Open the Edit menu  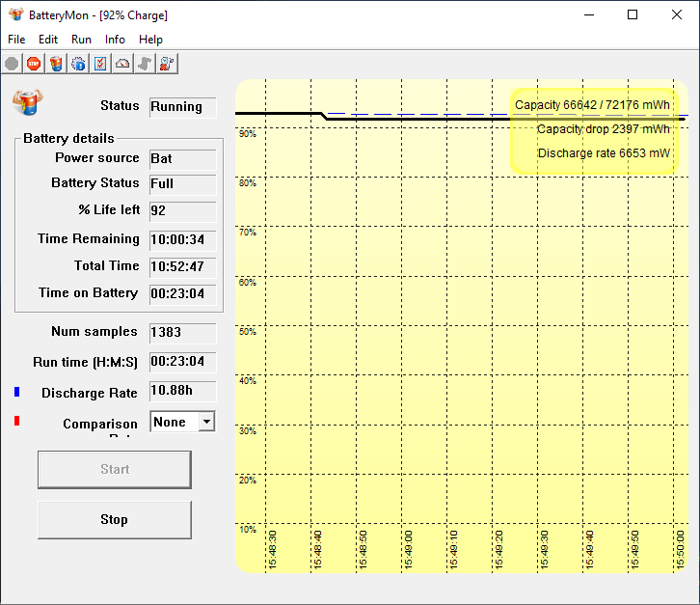pyautogui.click(x=48, y=40)
